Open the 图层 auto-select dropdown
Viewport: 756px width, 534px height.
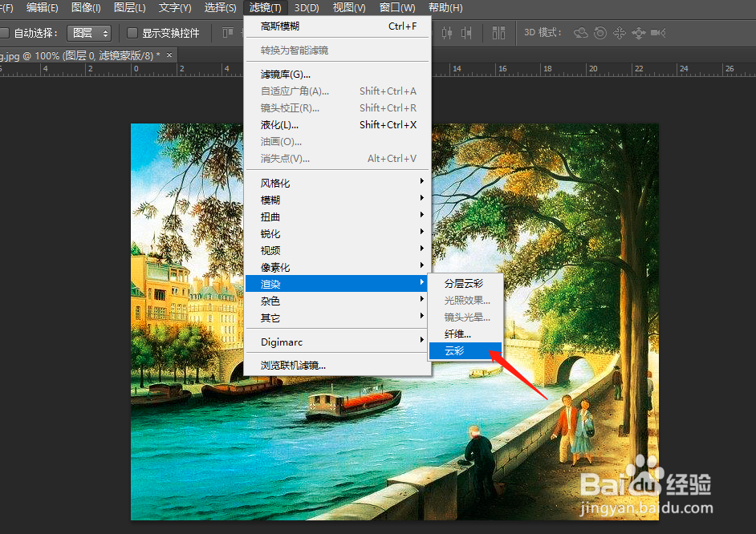tap(89, 33)
